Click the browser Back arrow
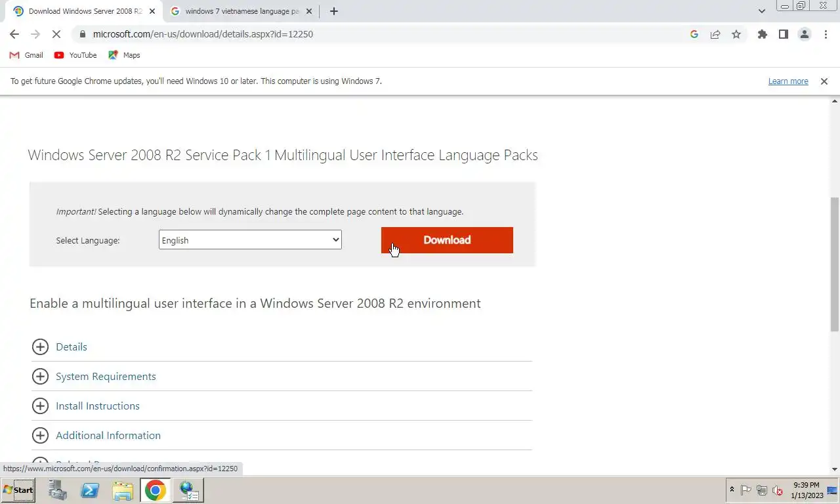The width and height of the screenshot is (840, 504). pos(14,34)
